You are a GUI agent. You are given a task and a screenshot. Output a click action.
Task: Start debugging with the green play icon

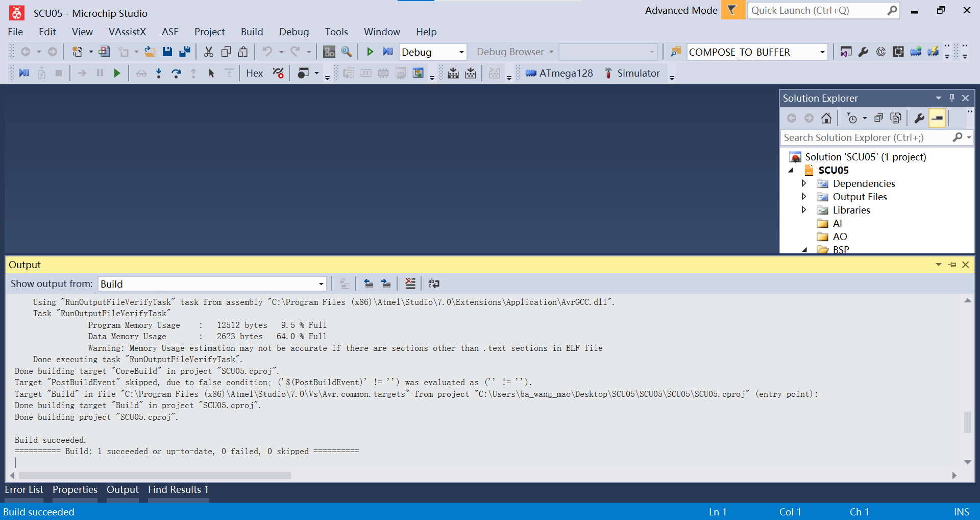click(x=370, y=52)
